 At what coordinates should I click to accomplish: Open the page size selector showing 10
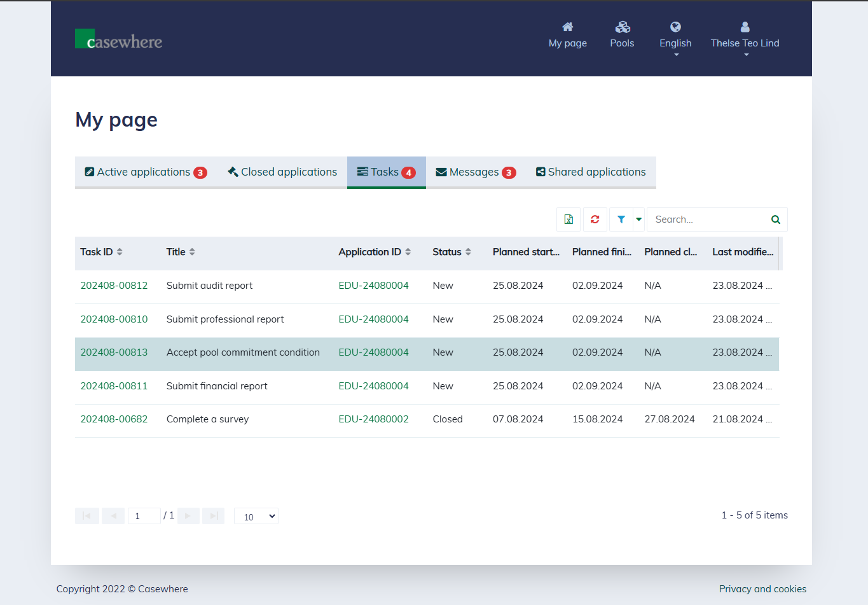pos(256,517)
